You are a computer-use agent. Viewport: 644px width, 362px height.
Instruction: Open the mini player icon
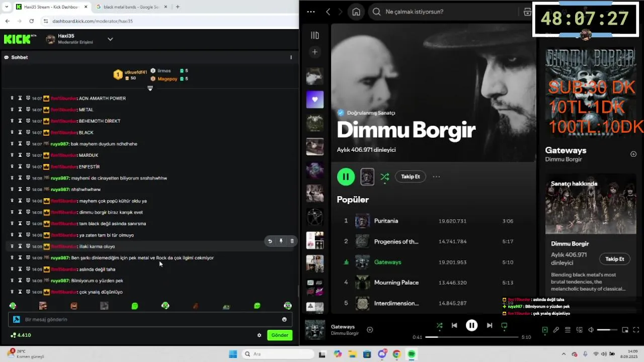(625, 330)
